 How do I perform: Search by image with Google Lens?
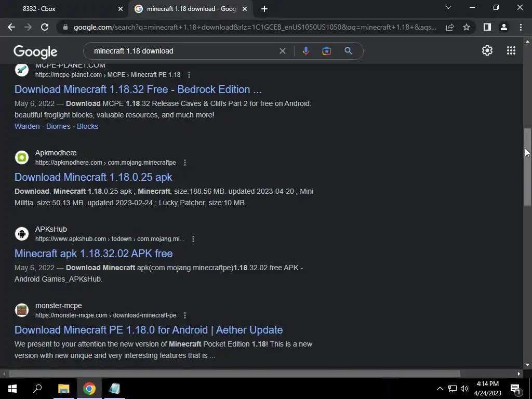tap(326, 51)
